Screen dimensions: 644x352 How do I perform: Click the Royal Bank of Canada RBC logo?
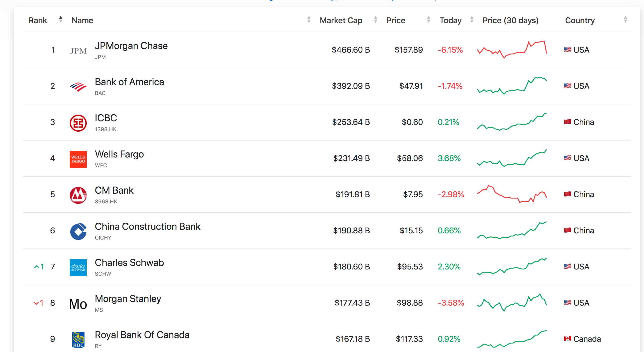[x=78, y=340]
